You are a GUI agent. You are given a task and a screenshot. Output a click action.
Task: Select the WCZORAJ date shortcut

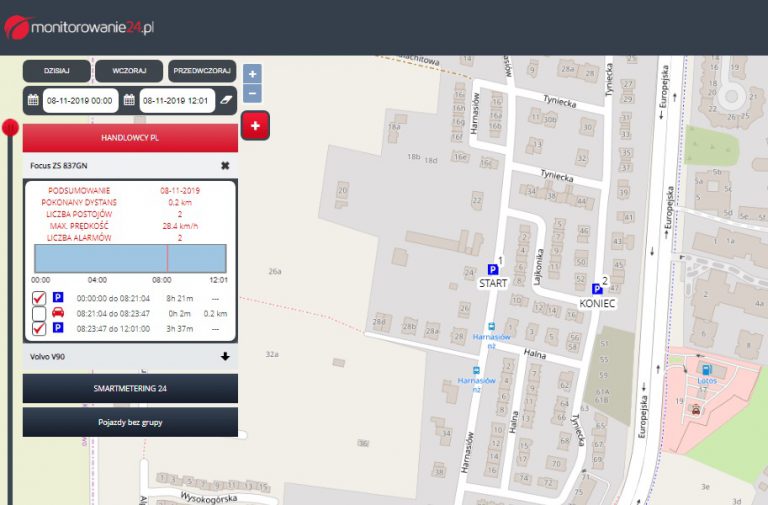pyautogui.click(x=129, y=71)
